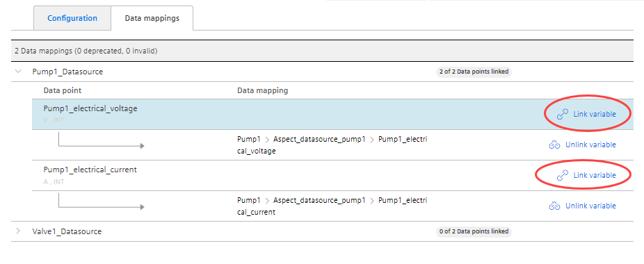Viewport: 644px width, 264px height.
Task: Select the Data mappings tab
Action: click(x=152, y=18)
